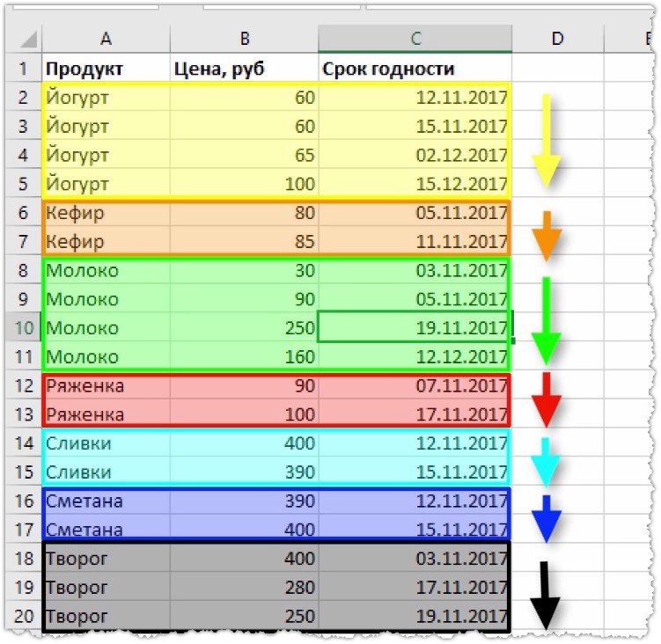Click the Срок годности header cell

pos(415,69)
